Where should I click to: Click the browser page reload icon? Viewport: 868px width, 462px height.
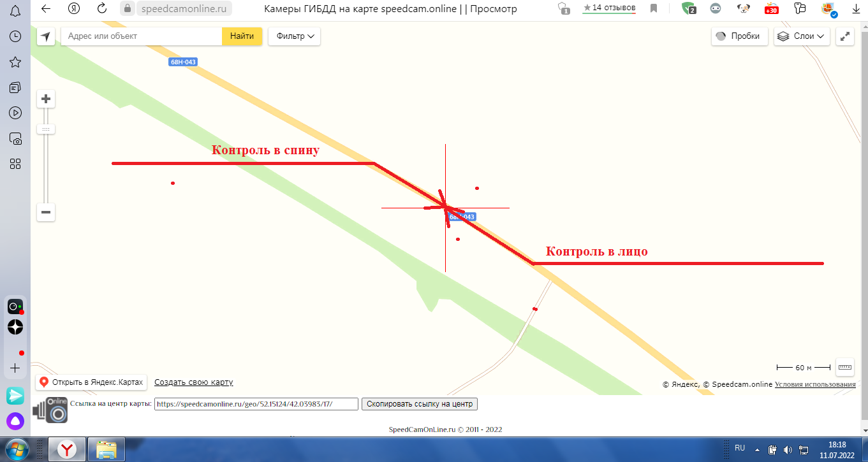102,9
